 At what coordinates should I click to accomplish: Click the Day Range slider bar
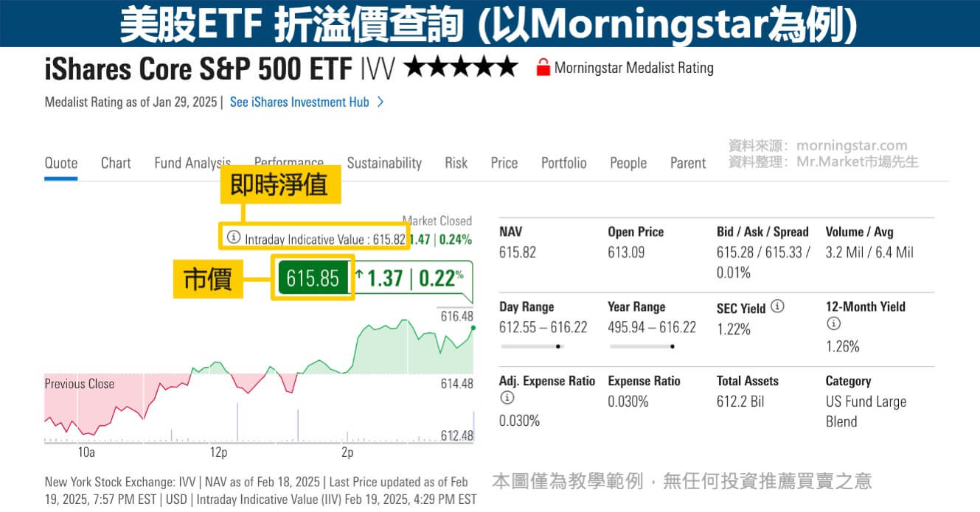(x=532, y=346)
